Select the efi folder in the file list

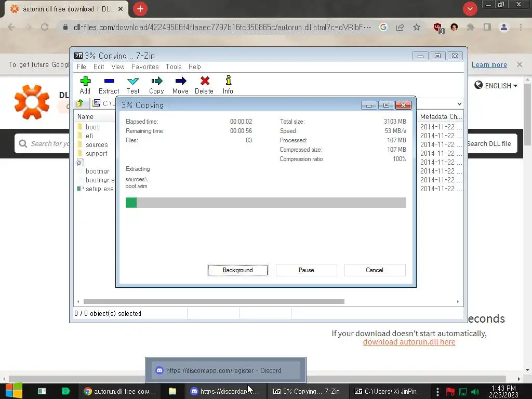coord(89,136)
